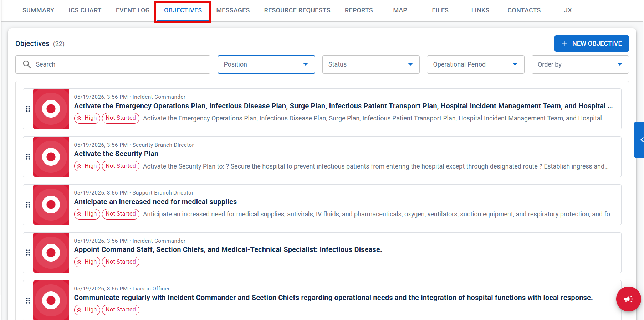Open the Status filter dropdown

[371, 64]
